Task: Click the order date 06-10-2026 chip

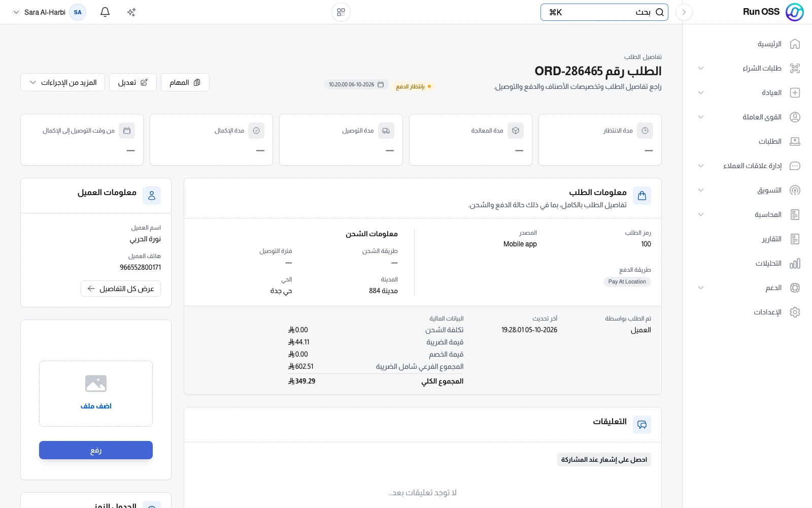Action: coord(356,84)
